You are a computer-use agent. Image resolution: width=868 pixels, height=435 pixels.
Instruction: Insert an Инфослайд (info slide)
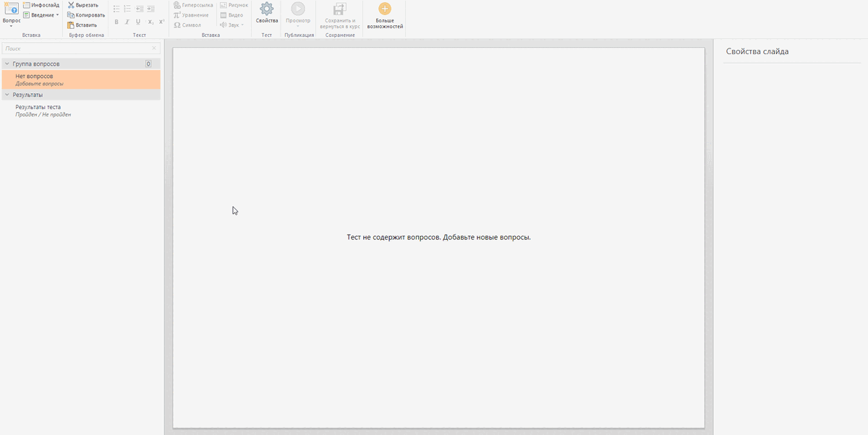(41, 5)
